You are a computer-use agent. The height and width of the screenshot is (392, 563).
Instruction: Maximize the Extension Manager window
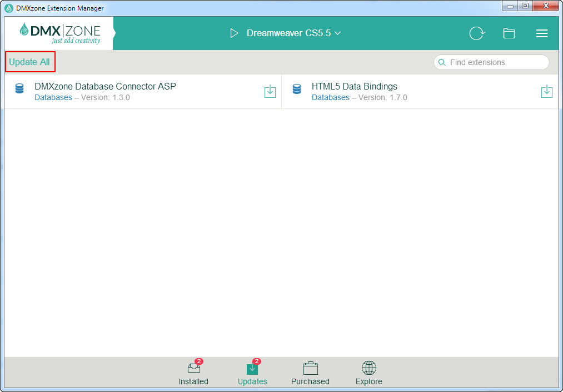pyautogui.click(x=525, y=6)
